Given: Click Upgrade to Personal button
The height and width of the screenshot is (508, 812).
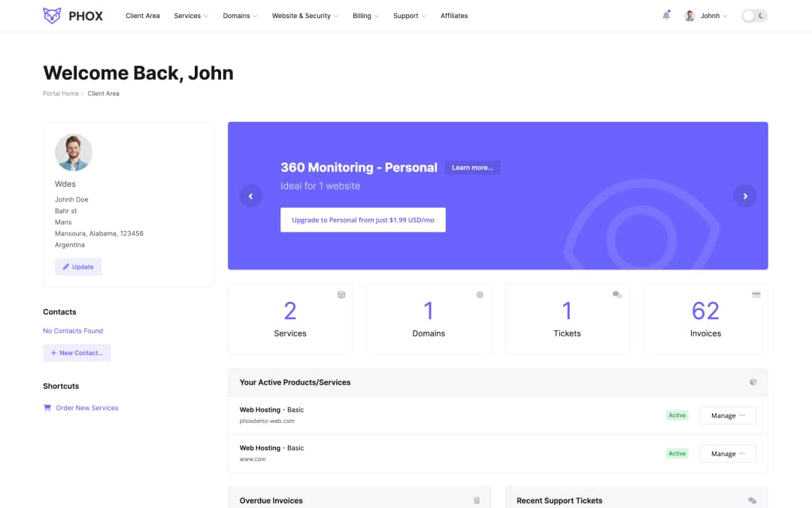Looking at the screenshot, I should coord(363,220).
